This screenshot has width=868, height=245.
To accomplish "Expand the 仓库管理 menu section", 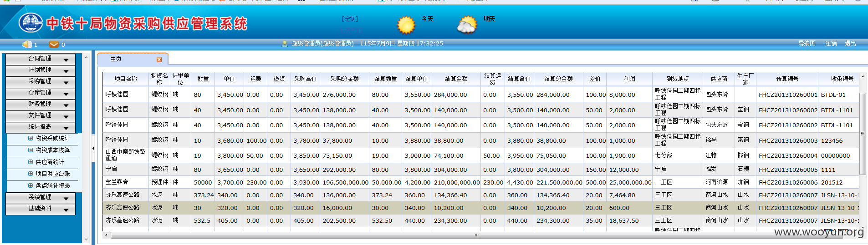I will tap(40, 93).
